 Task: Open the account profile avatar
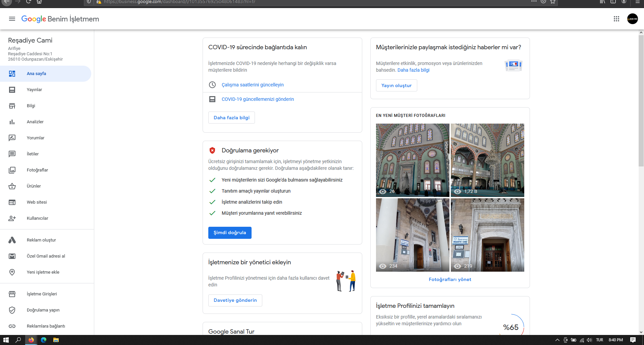tap(633, 19)
